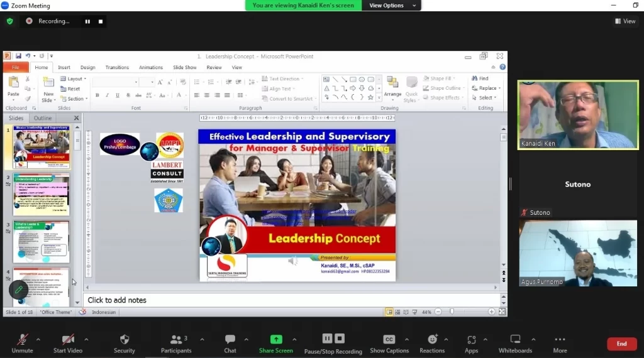Switch to Slide Sorter view

pyautogui.click(x=397, y=312)
